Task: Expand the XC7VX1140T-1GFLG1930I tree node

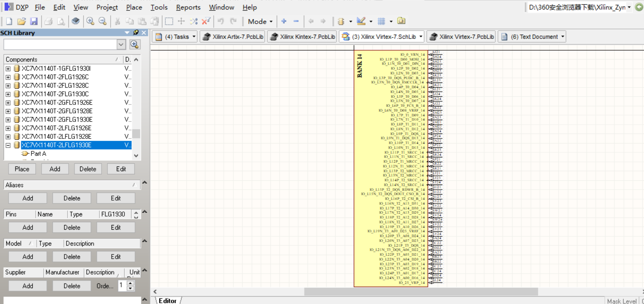Action: [x=8, y=68]
